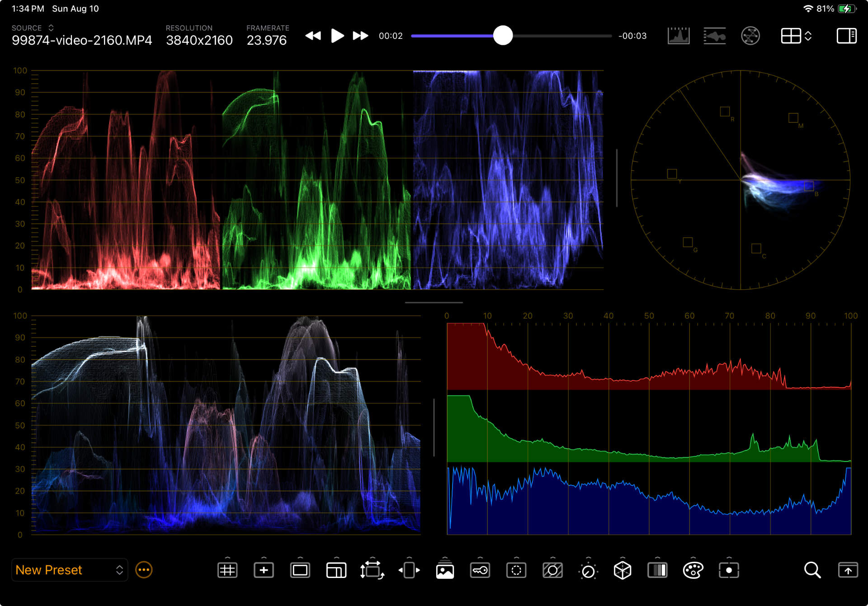
Task: Select the image preview tool icon
Action: pos(445,571)
